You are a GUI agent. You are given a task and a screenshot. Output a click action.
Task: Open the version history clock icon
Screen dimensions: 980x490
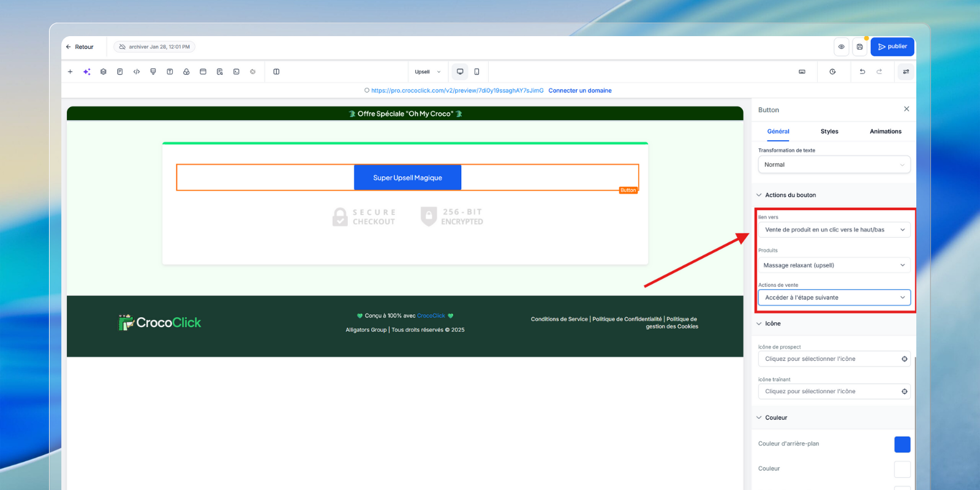click(x=832, y=72)
